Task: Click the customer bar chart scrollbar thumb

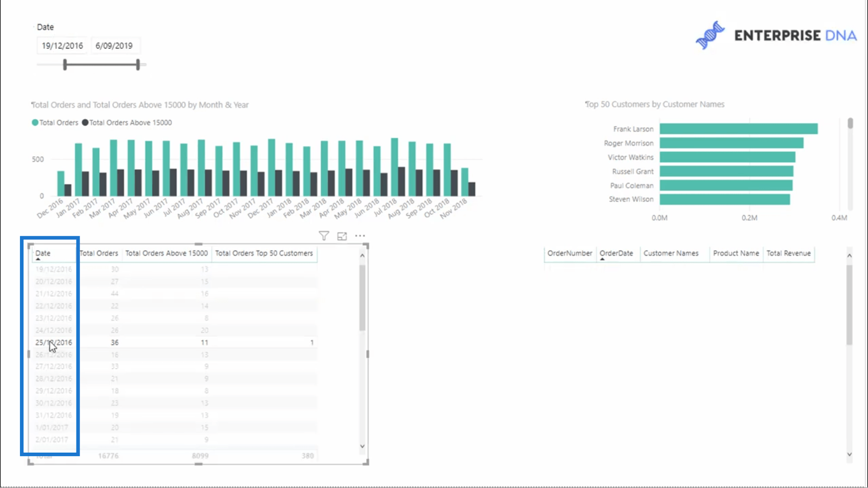Action: (850, 124)
